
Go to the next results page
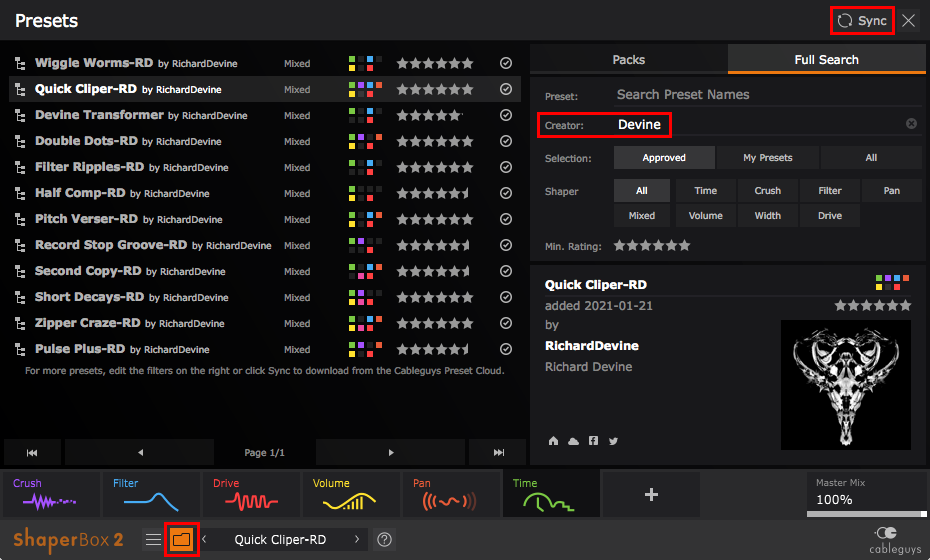point(390,453)
